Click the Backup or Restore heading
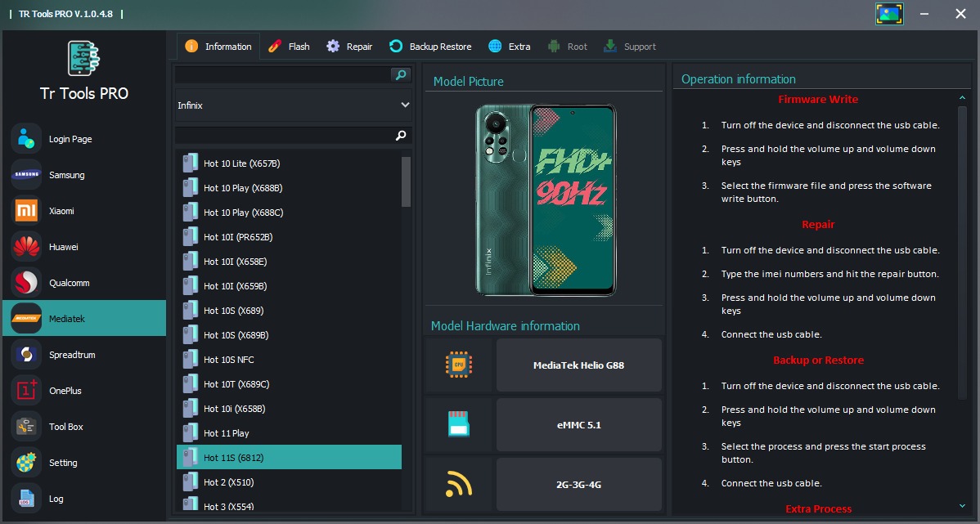Viewport: 980px width, 524px height. [818, 361]
